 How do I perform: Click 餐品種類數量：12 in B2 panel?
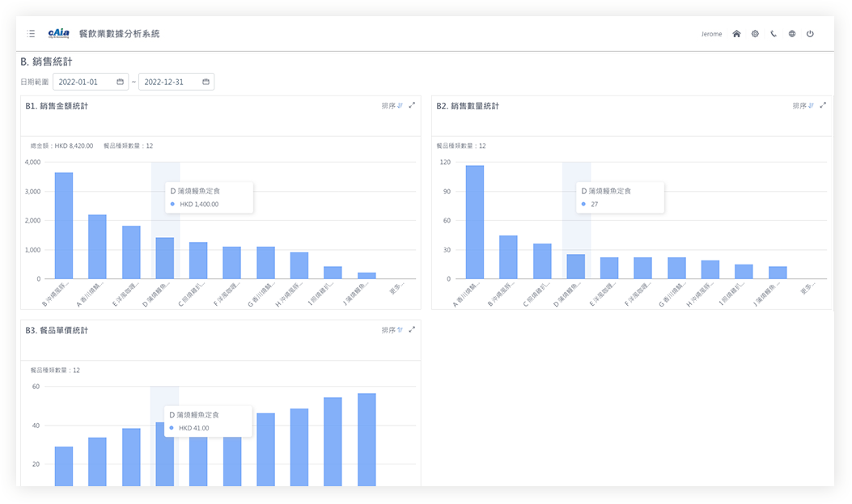tap(461, 146)
